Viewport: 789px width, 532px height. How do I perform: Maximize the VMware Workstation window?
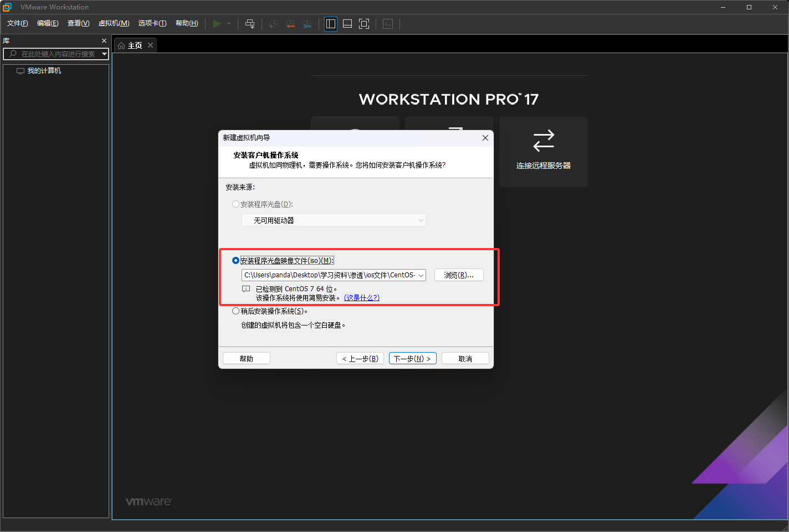click(x=749, y=7)
